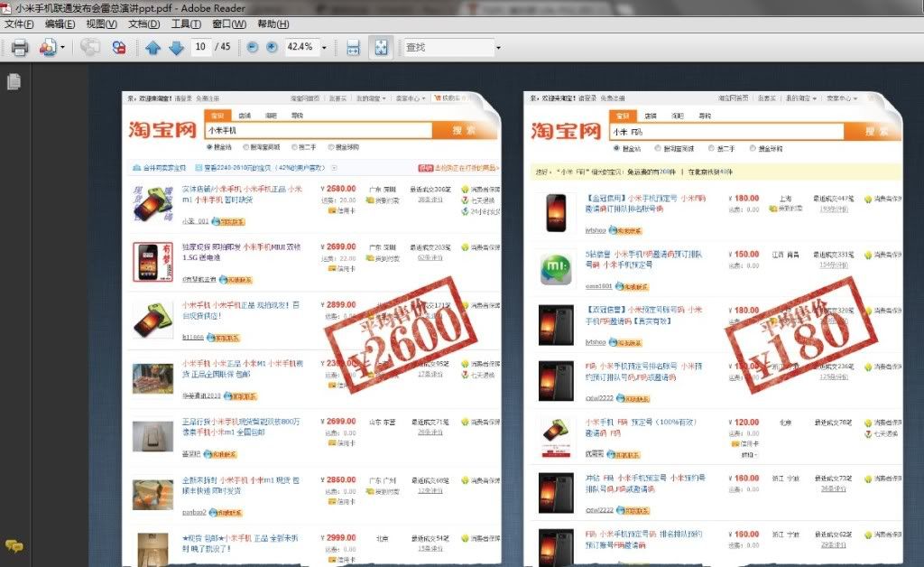Image resolution: width=924 pixels, height=567 pixels.
Task: Select 搜全站 radio under 小米 F码 search box
Action: (617, 148)
